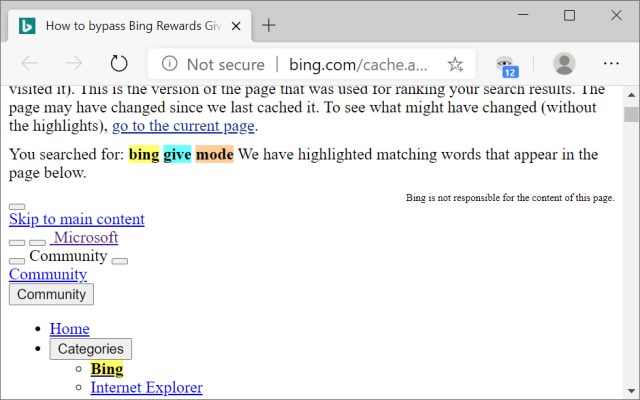The image size is (640, 400).
Task: Close the Bing Rewards tab
Action: (236, 26)
